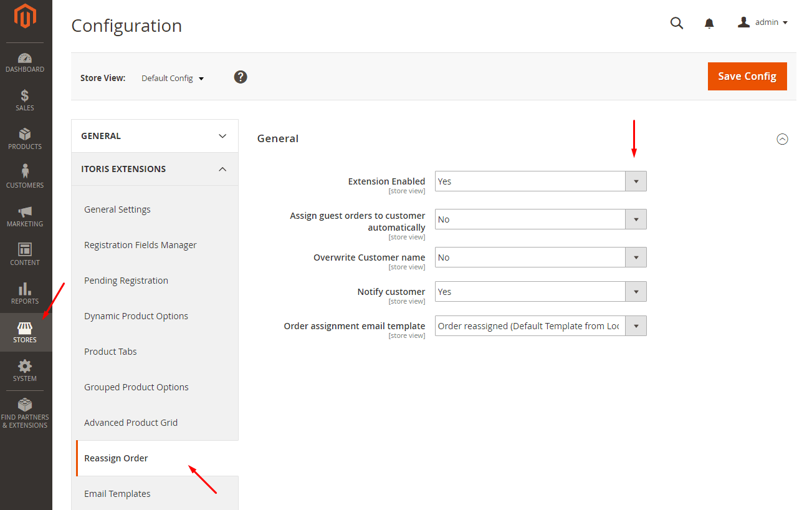The image size is (812, 510).
Task: Open the notifications bell icon
Action: tap(709, 22)
